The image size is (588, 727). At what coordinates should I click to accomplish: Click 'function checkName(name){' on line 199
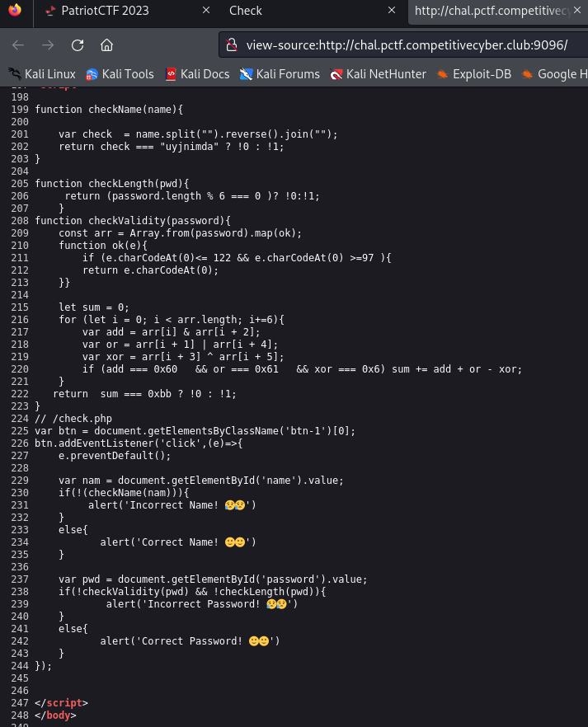[x=109, y=110]
